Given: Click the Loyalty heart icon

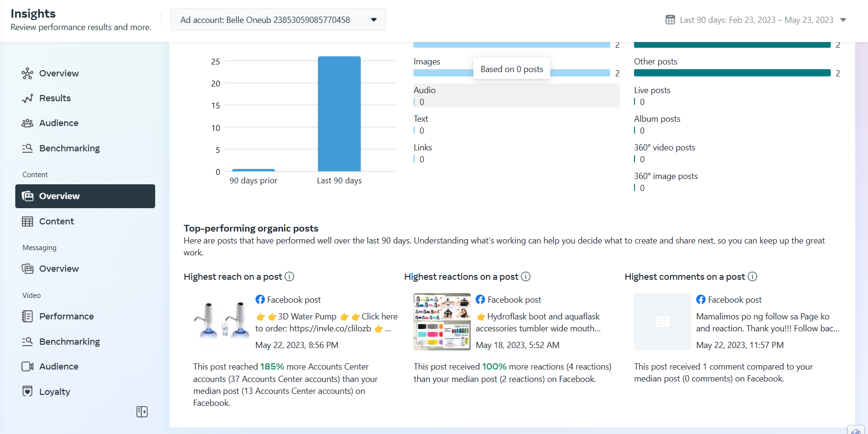Looking at the screenshot, I should pyautogui.click(x=27, y=392).
